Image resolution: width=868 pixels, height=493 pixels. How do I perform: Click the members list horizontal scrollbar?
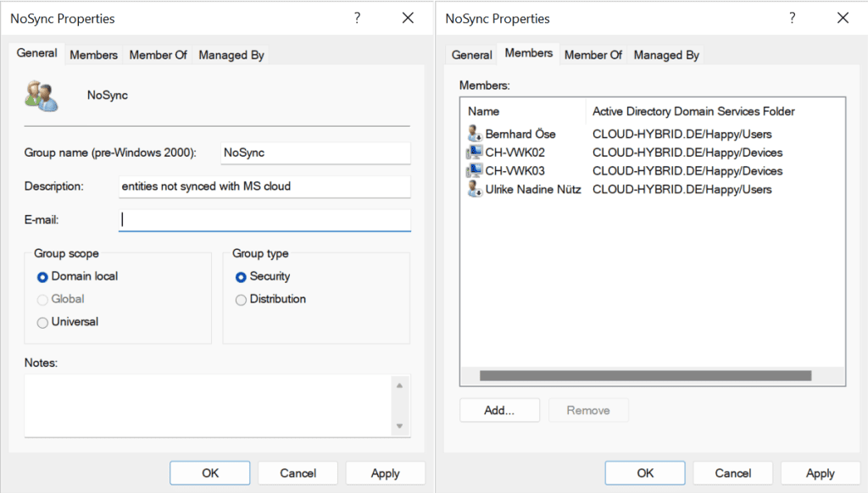tap(645, 375)
